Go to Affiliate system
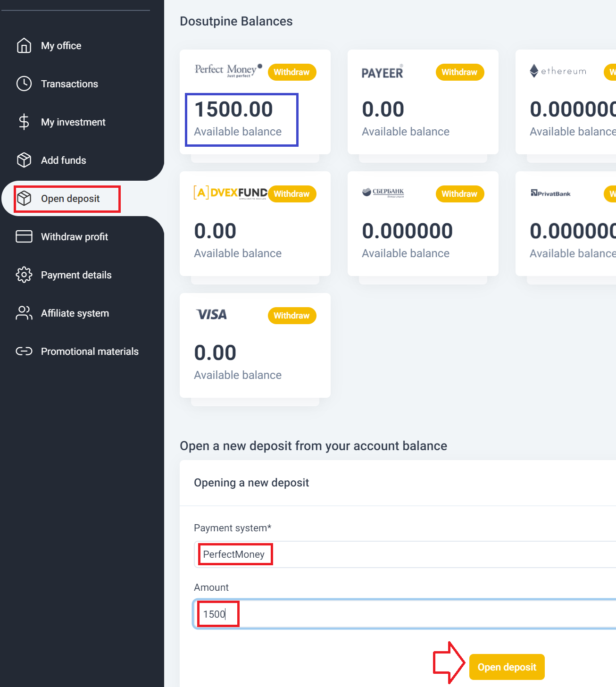This screenshot has width=616, height=687. point(75,313)
